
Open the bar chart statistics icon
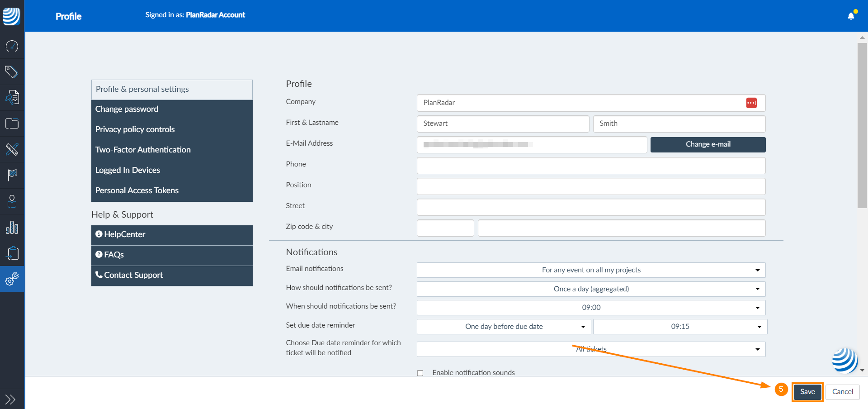coord(12,228)
